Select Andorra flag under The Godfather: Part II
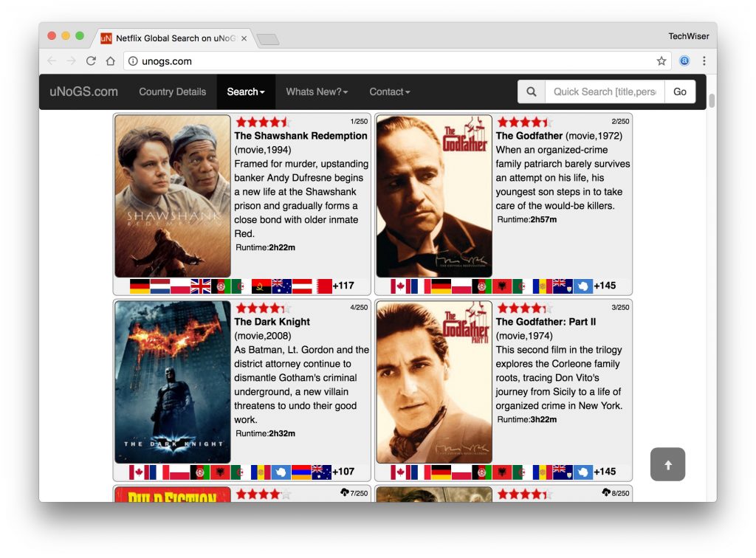756x558 pixels. [x=543, y=472]
